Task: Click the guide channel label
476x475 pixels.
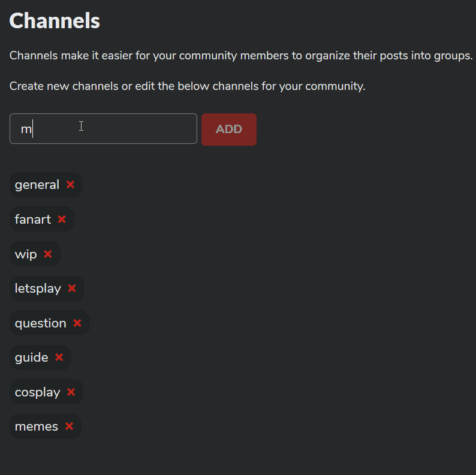Action: (32, 357)
